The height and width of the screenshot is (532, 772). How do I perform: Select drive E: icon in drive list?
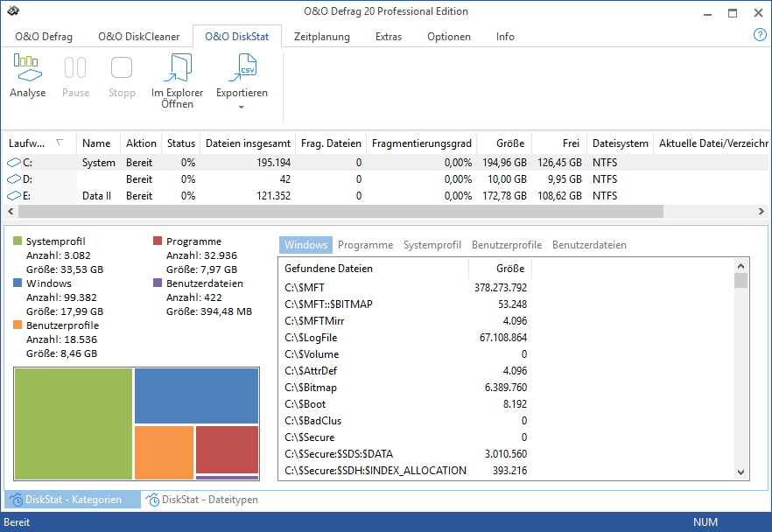pos(14,196)
